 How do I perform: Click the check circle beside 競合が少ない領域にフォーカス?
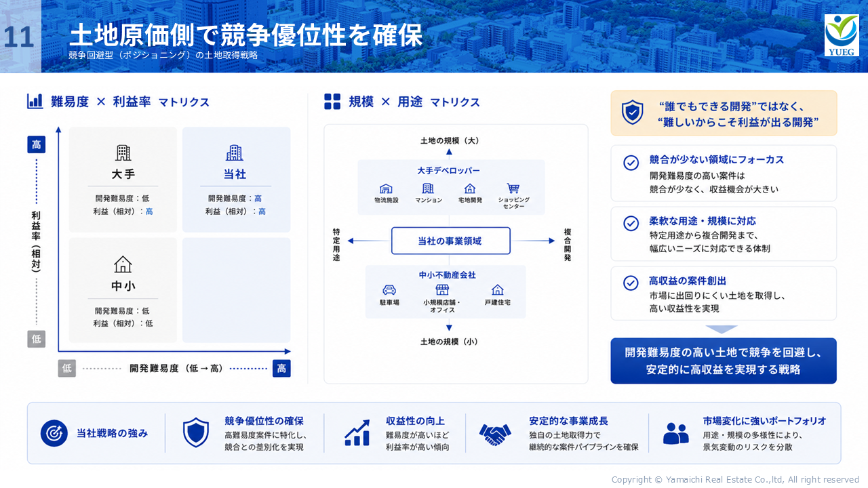coord(631,163)
